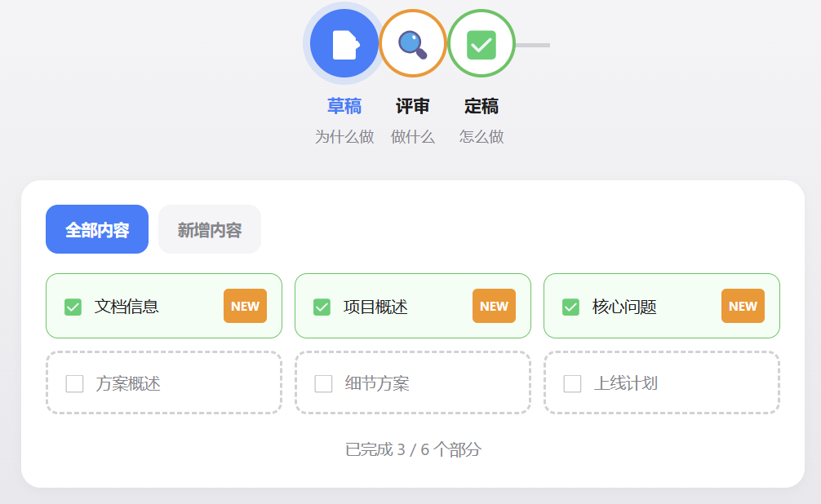Click the 项目概述 card label
This screenshot has width=821, height=504.
pyautogui.click(x=375, y=307)
